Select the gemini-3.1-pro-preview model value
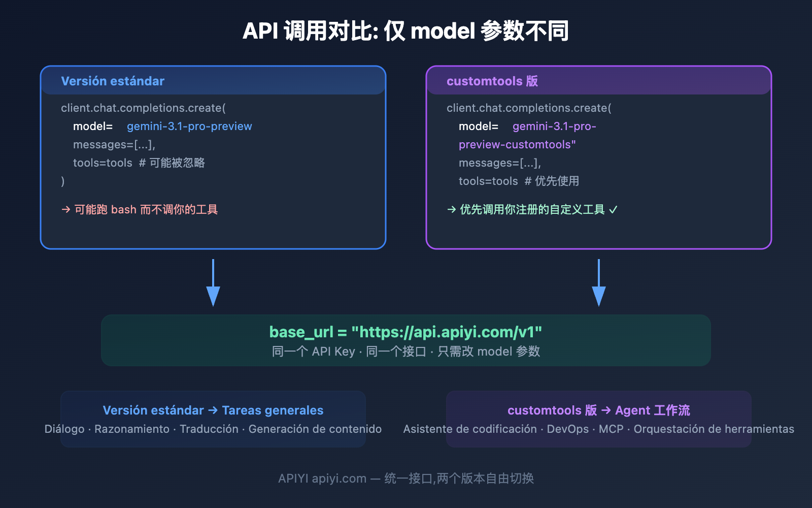This screenshot has height=508, width=812. pyautogui.click(x=189, y=126)
